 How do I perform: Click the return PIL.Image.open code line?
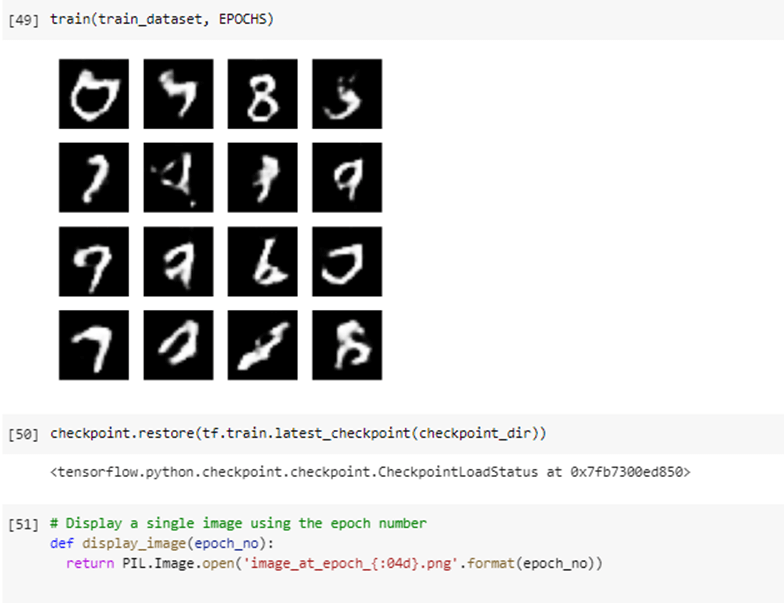point(334,564)
